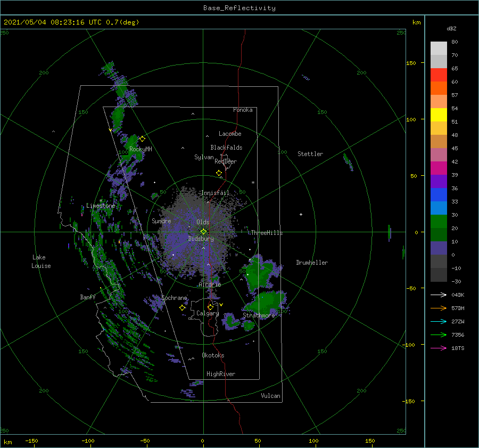Click the Drumheller city label
Image resolution: width=479 pixels, height=448 pixels.
click(x=312, y=263)
